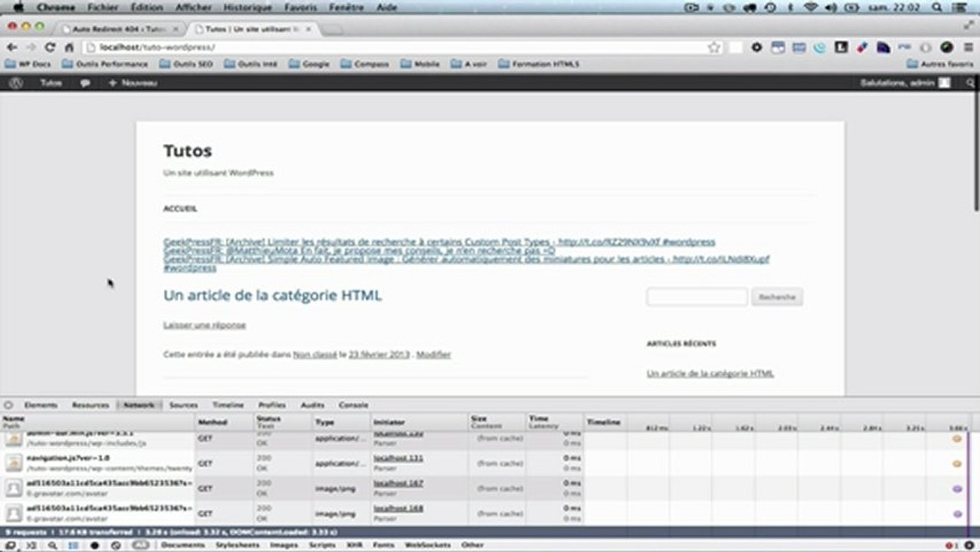Open the Fichier menu

click(x=103, y=7)
